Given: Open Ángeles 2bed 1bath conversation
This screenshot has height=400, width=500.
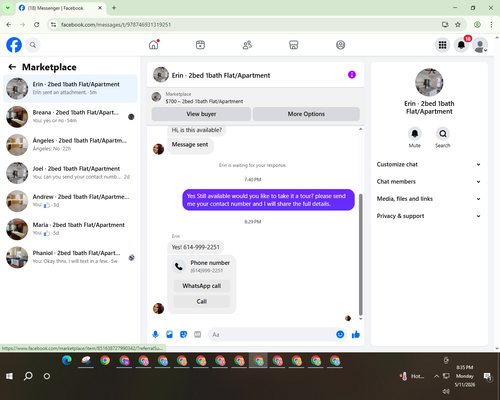Looking at the screenshot, I should 70,145.
